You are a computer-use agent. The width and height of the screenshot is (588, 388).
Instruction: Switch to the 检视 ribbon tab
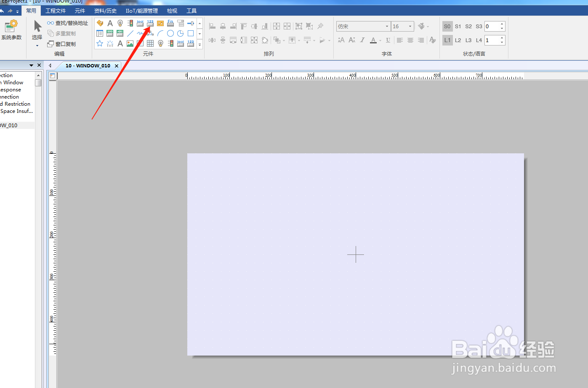click(x=172, y=11)
